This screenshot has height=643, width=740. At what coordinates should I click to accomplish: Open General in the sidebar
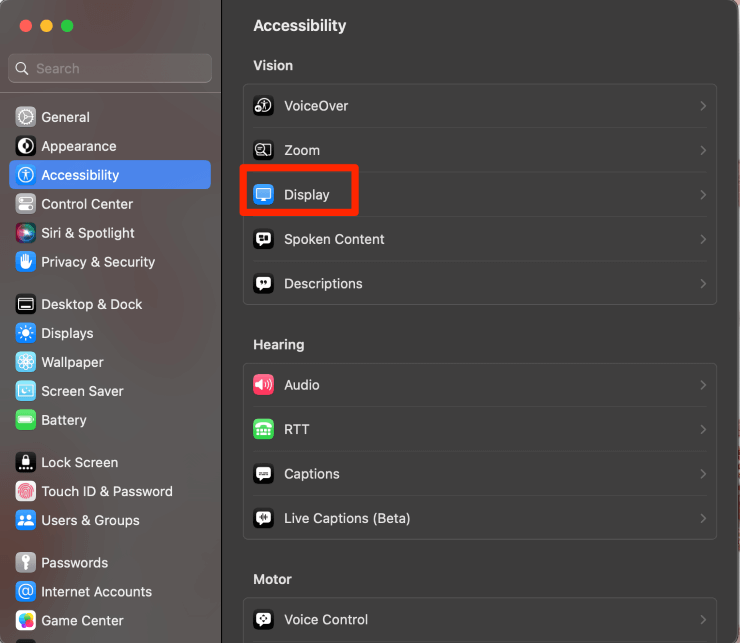pyautogui.click(x=65, y=117)
